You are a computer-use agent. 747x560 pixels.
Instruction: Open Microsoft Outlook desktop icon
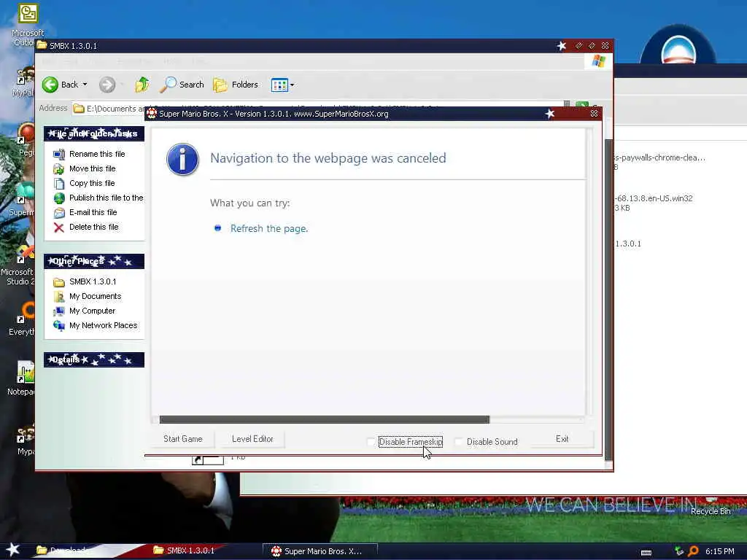tap(28, 25)
